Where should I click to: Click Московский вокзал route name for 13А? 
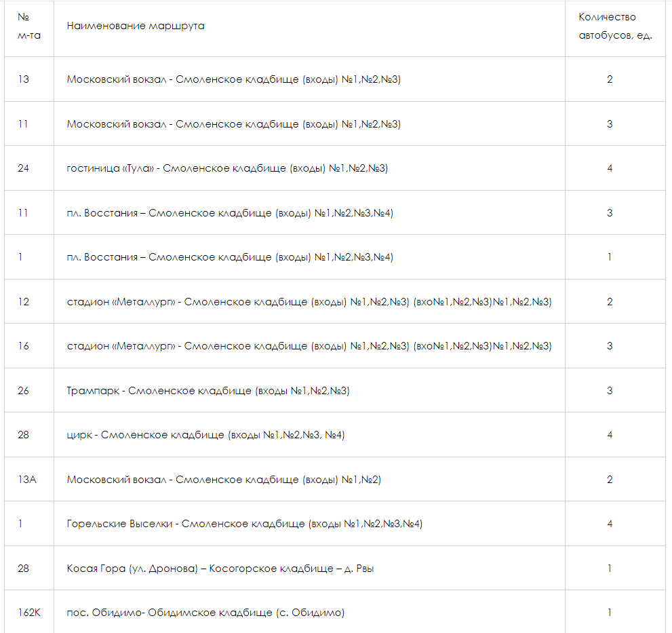click(224, 480)
